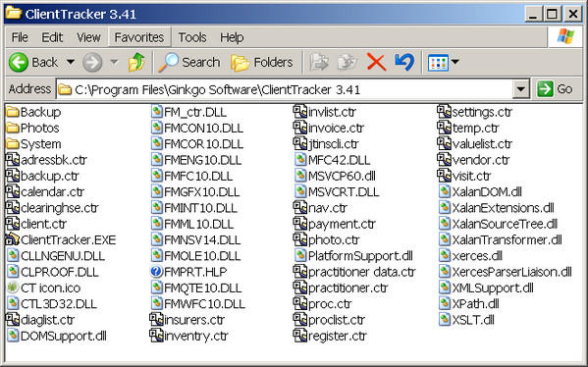Screen dimensions: 588x367
Task: Click the ClientTracker 3.41 title bar folder icon
Action: point(14,14)
